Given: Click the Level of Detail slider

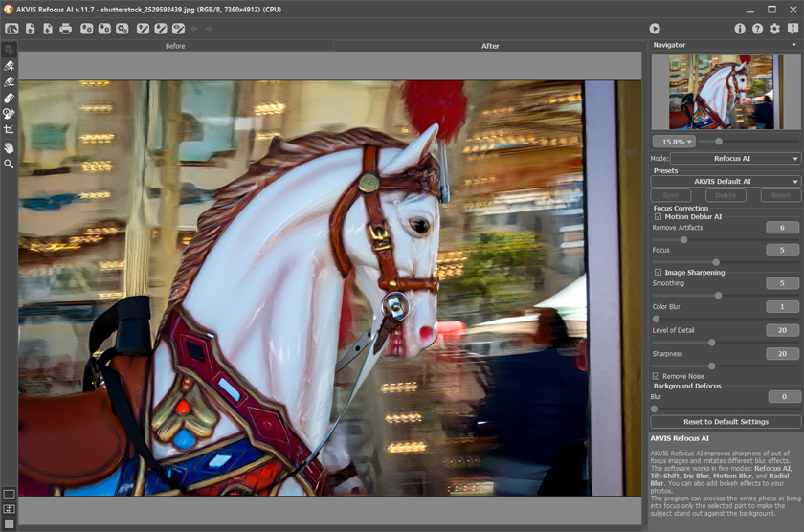Looking at the screenshot, I should click(x=726, y=343).
